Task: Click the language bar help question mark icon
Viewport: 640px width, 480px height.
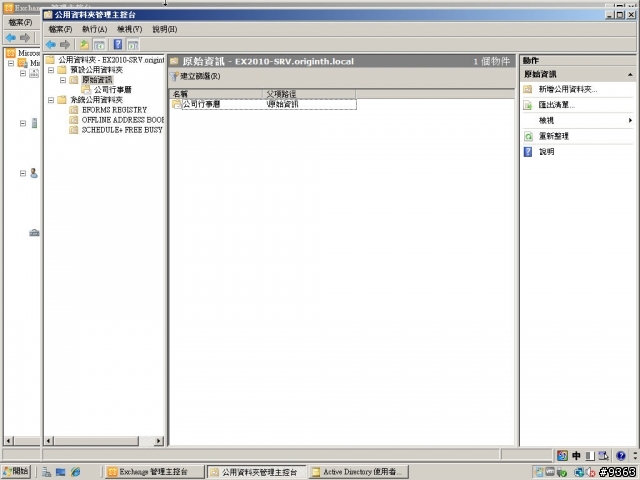Action: 621,456
